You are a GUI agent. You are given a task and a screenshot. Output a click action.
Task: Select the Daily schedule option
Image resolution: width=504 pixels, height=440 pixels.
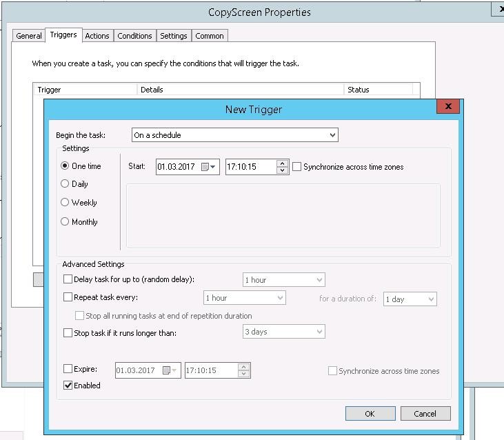click(x=65, y=184)
